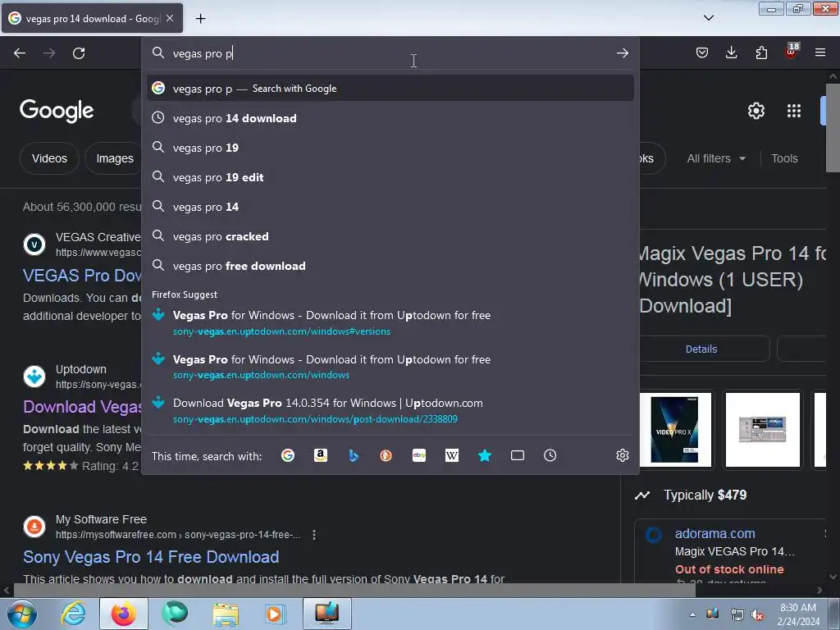Click the vertical page scrollbar thumb
Screen dimensions: 840x630
(833, 127)
